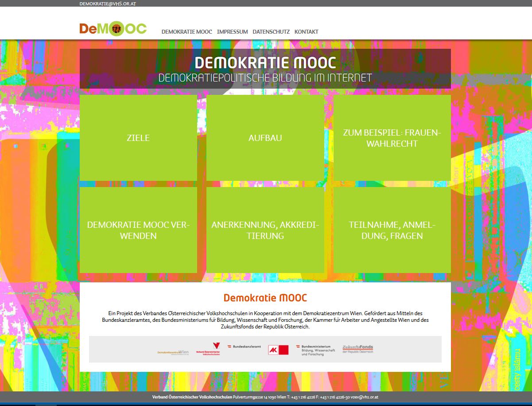This screenshot has height=406, width=532.
Task: Open the Impressum menu item
Action: coord(232,32)
